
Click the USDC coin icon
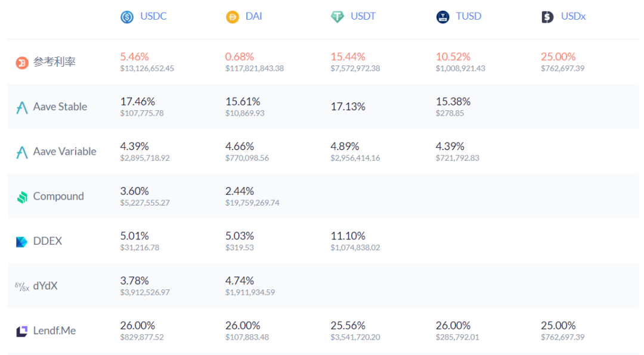click(126, 16)
